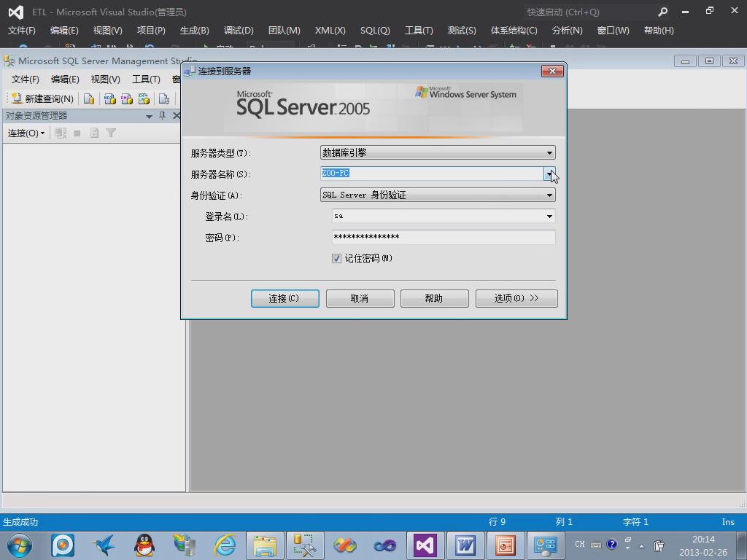Switch to SQL Server Management Studio taskbar icon

(x=306, y=545)
